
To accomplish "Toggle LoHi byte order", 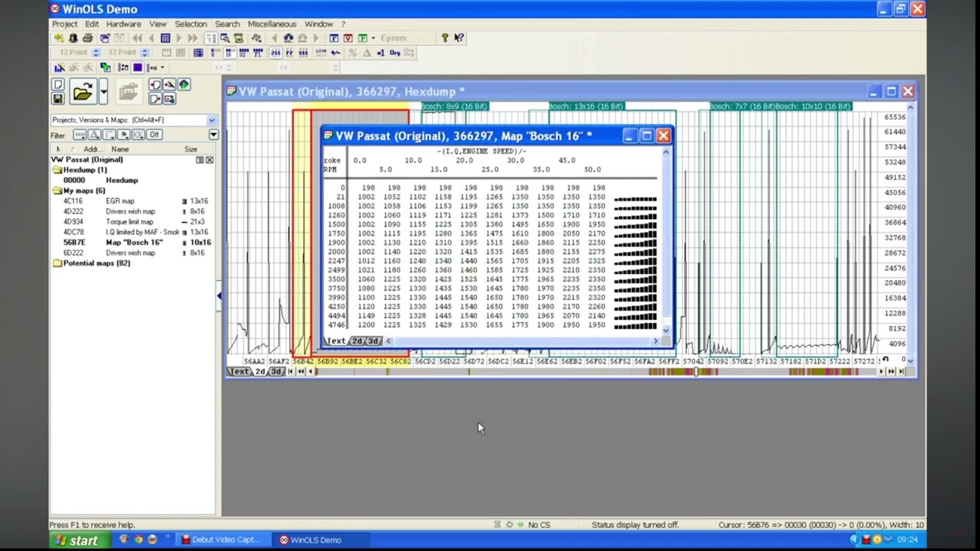I will 320,53.
